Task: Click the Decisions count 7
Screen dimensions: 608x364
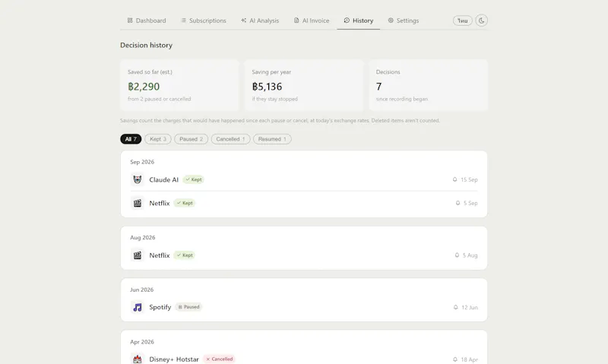Action: click(x=378, y=87)
